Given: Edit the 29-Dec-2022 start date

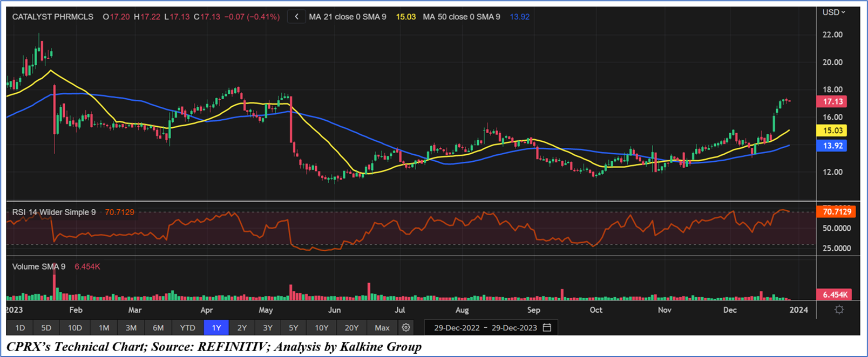Looking at the screenshot, I should coord(457,327).
